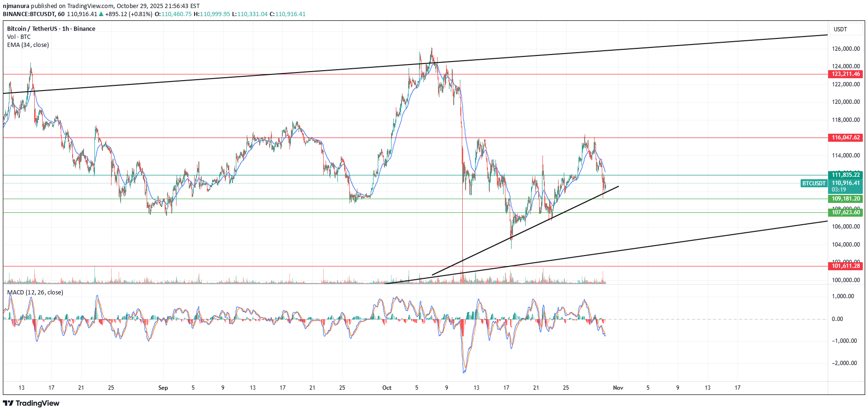Click the BTCUSDT symbol tag on chart
This screenshot has height=412, width=868.
813,183
